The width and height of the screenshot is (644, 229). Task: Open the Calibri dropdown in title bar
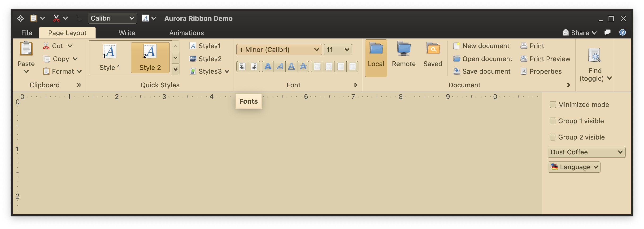(112, 18)
